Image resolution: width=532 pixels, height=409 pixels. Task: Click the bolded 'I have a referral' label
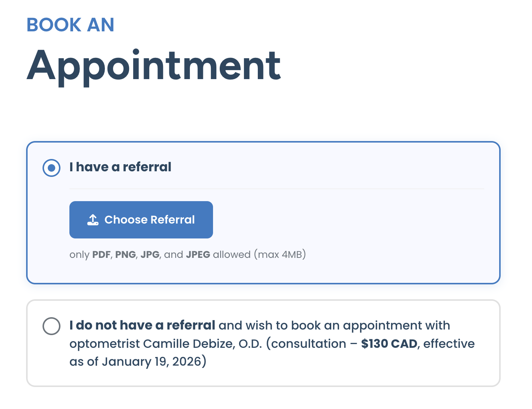(120, 167)
